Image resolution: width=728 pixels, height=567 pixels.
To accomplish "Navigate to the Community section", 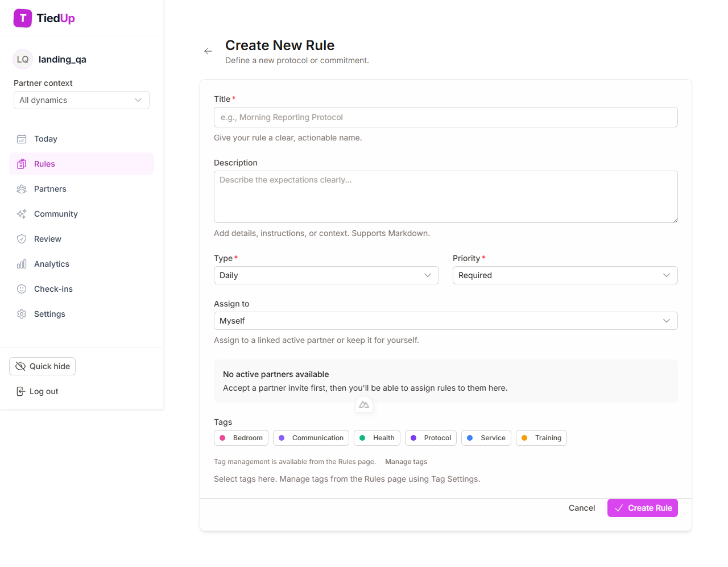I will click(x=56, y=214).
